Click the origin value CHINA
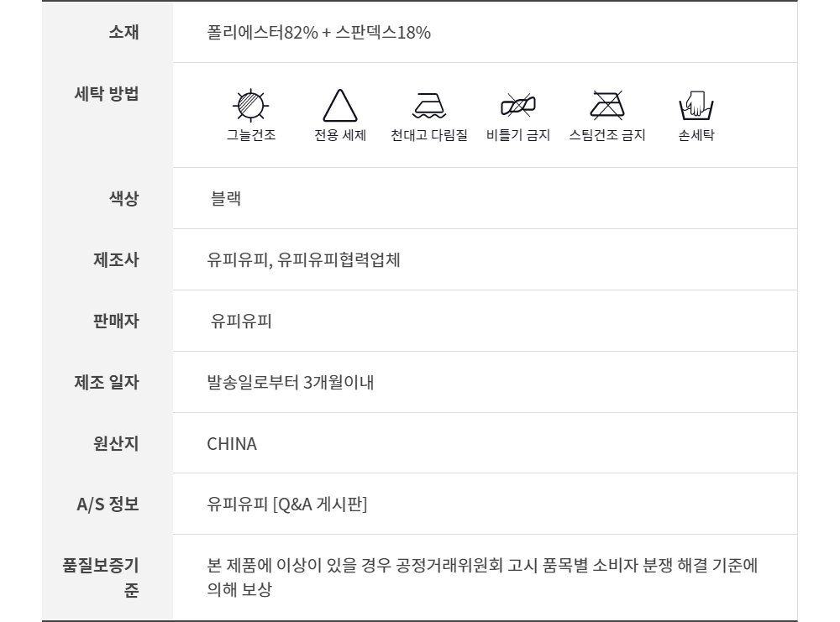840x622 pixels. (x=232, y=443)
